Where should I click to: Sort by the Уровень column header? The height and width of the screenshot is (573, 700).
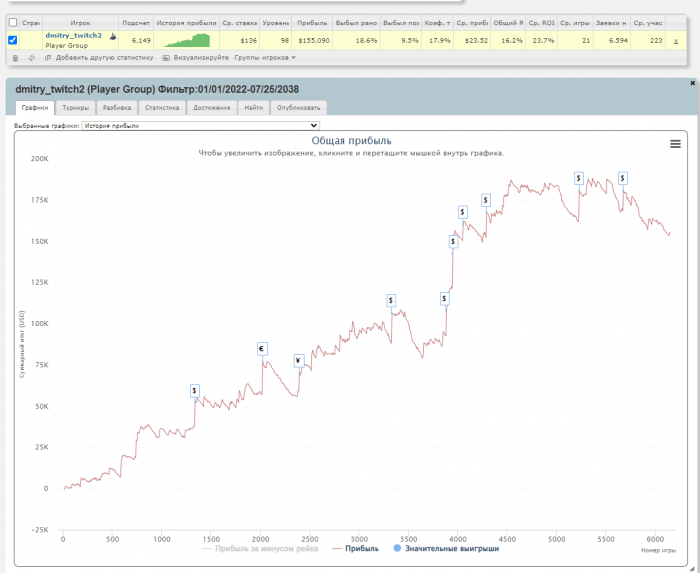[x=275, y=23]
